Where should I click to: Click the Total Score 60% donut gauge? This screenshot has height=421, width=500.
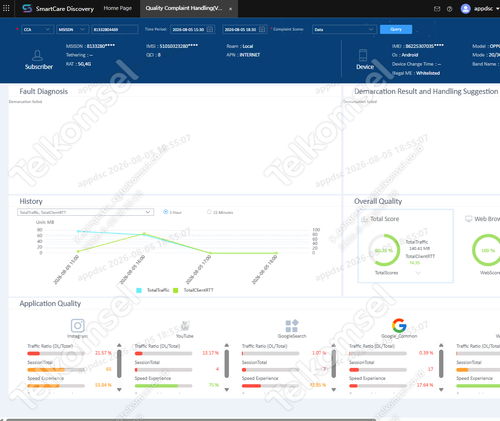coord(384,250)
